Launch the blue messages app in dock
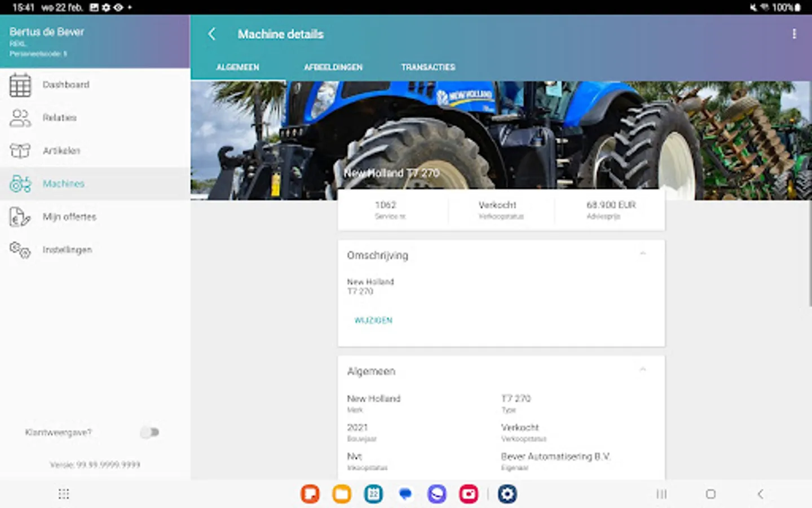The width and height of the screenshot is (812, 508). click(x=405, y=494)
